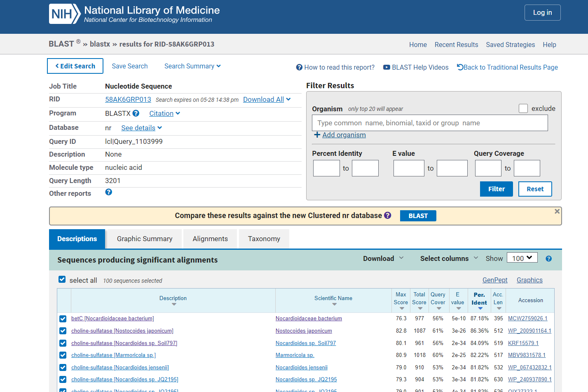Open Help in the BLAST navigation
The width and height of the screenshot is (588, 392).
pyautogui.click(x=549, y=45)
